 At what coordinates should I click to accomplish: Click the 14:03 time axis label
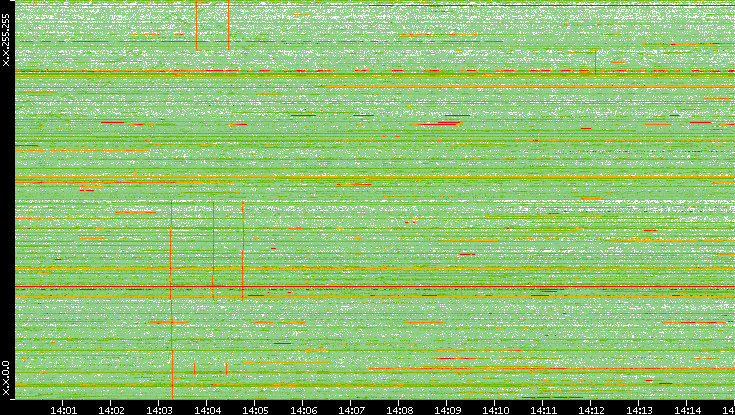pyautogui.click(x=159, y=410)
